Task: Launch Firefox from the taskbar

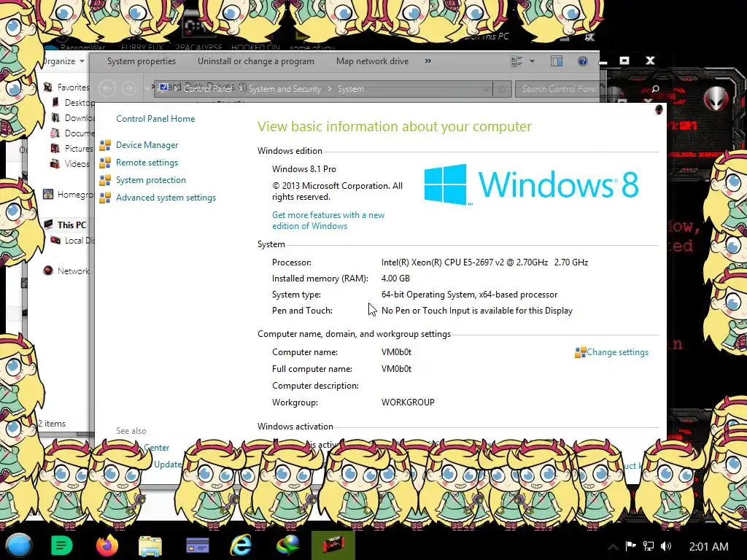Action: coord(107,545)
